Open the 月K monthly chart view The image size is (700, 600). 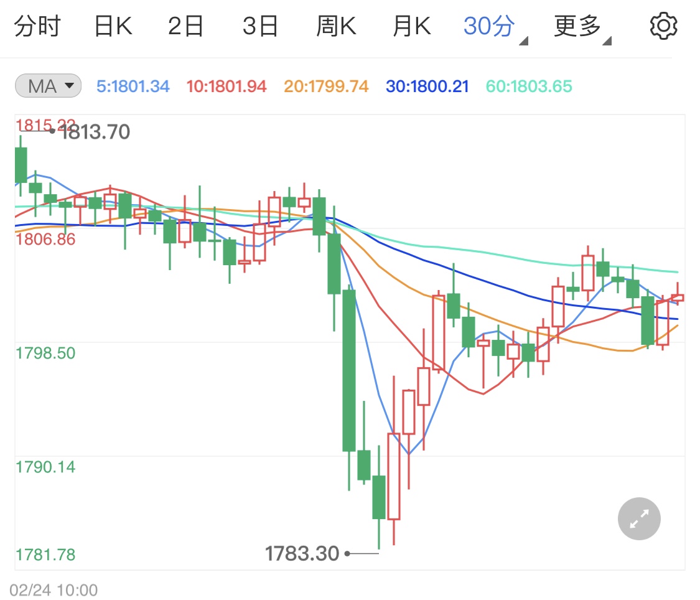pos(411,26)
